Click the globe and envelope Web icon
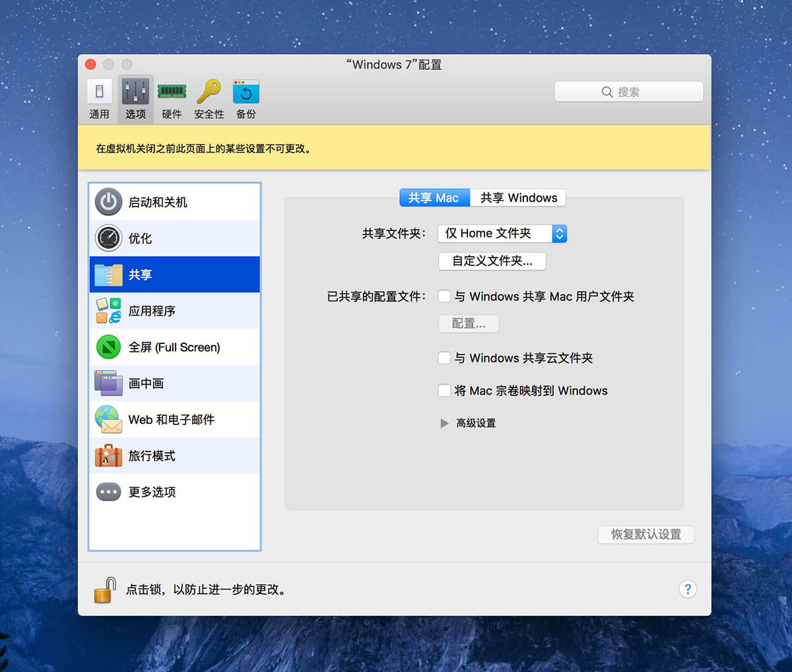 click(x=108, y=419)
